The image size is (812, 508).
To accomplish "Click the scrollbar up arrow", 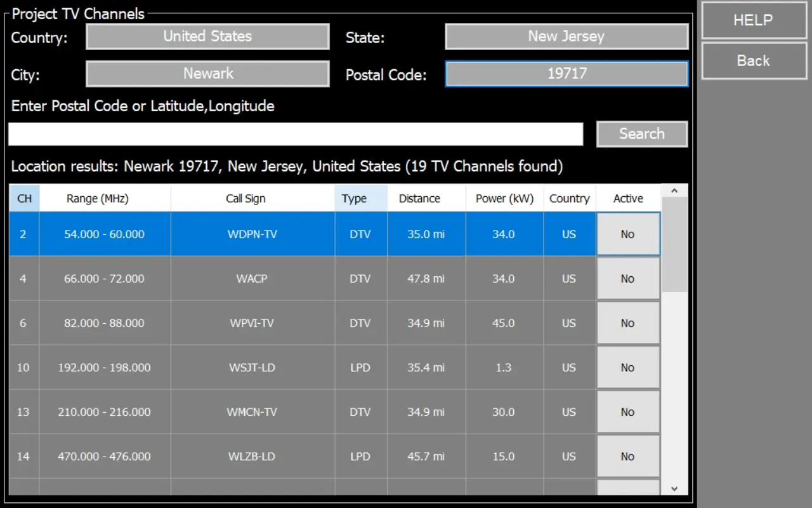I will click(674, 191).
